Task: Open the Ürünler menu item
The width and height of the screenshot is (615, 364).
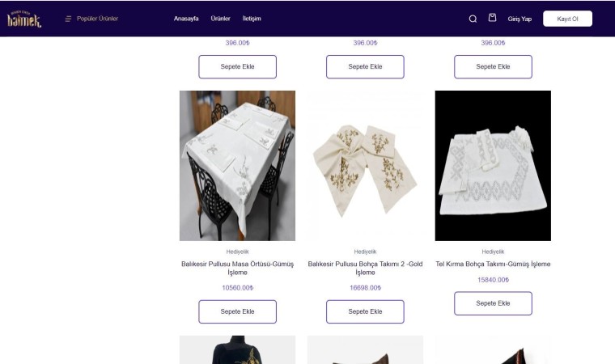Action: pyautogui.click(x=220, y=19)
